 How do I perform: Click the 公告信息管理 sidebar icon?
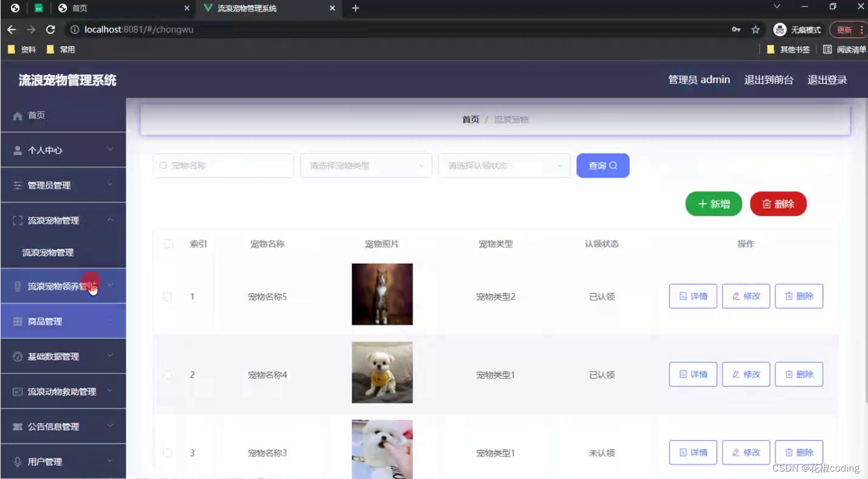point(17,426)
